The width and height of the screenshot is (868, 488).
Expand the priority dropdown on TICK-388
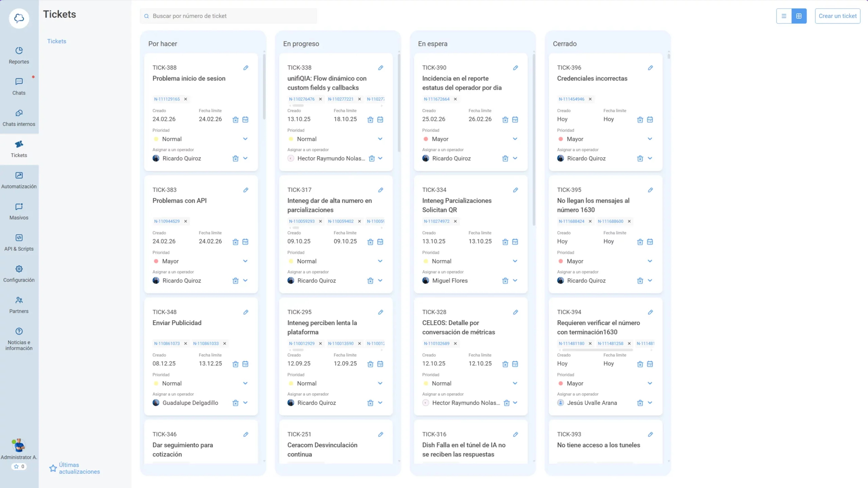click(x=245, y=139)
